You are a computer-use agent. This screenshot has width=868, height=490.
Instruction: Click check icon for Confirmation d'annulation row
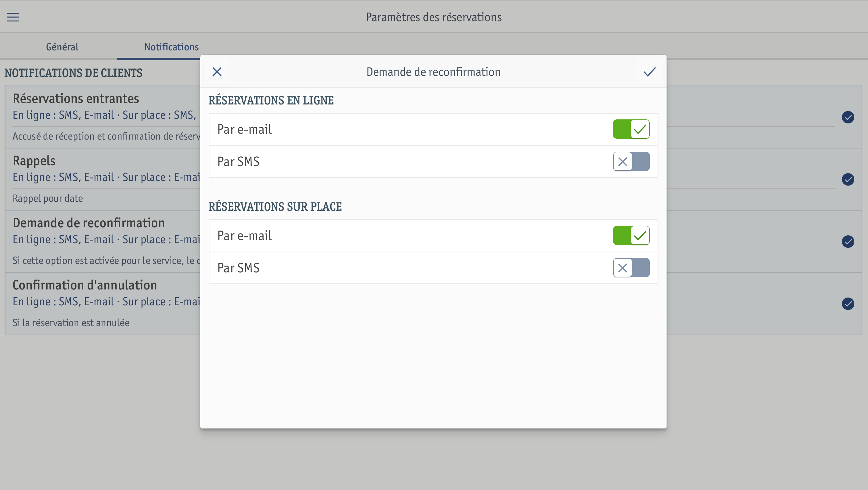point(848,304)
